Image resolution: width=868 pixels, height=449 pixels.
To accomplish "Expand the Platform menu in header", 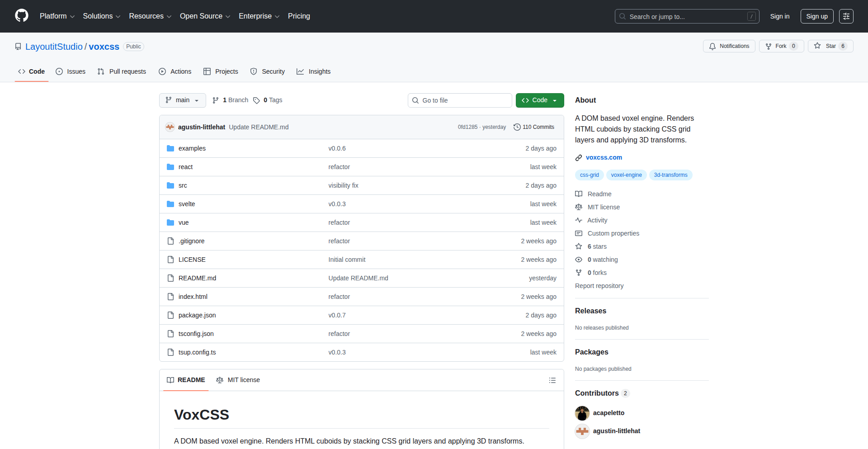I will [x=57, y=16].
